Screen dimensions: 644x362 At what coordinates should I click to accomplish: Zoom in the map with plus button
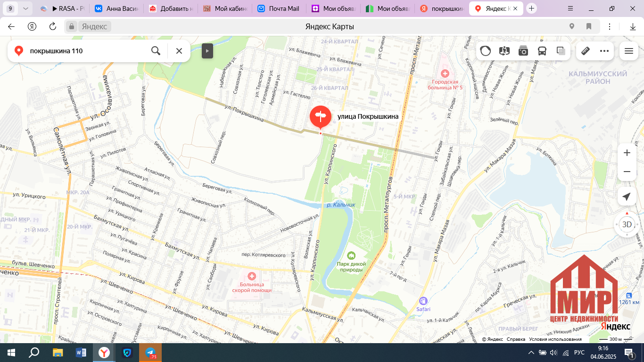[627, 153]
